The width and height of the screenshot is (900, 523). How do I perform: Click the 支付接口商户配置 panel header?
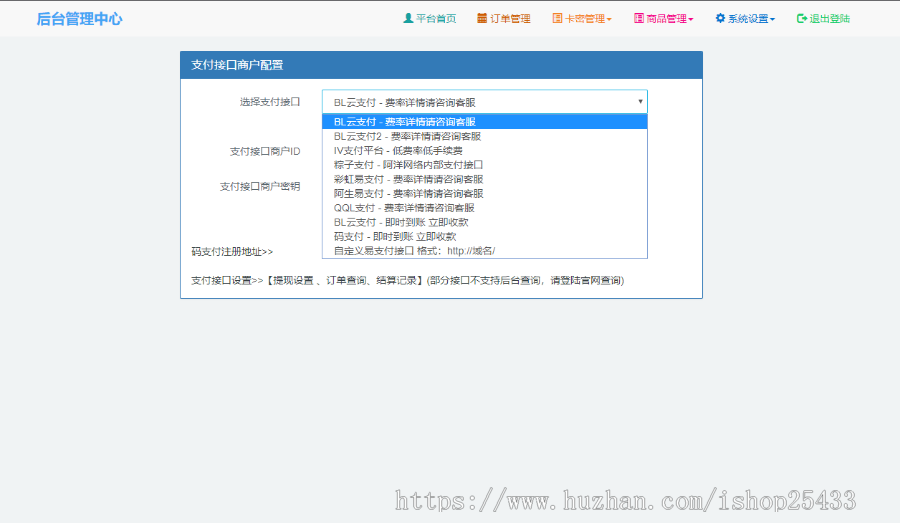tap(441, 65)
